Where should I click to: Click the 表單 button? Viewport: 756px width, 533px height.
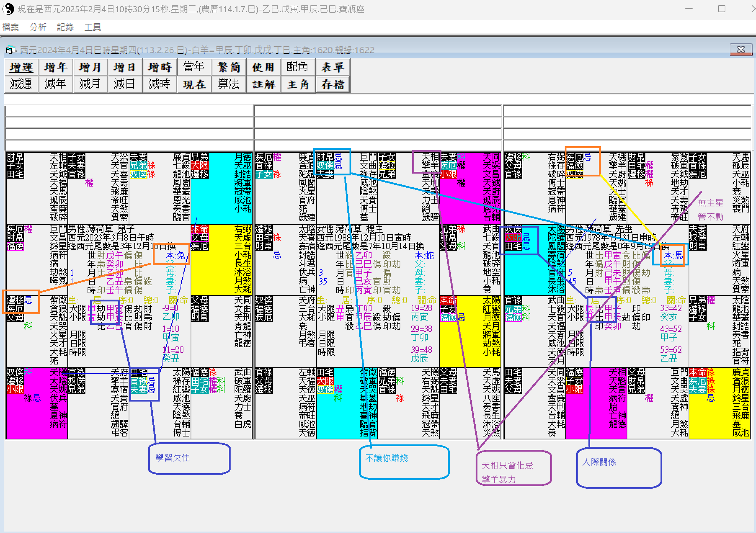pos(333,67)
